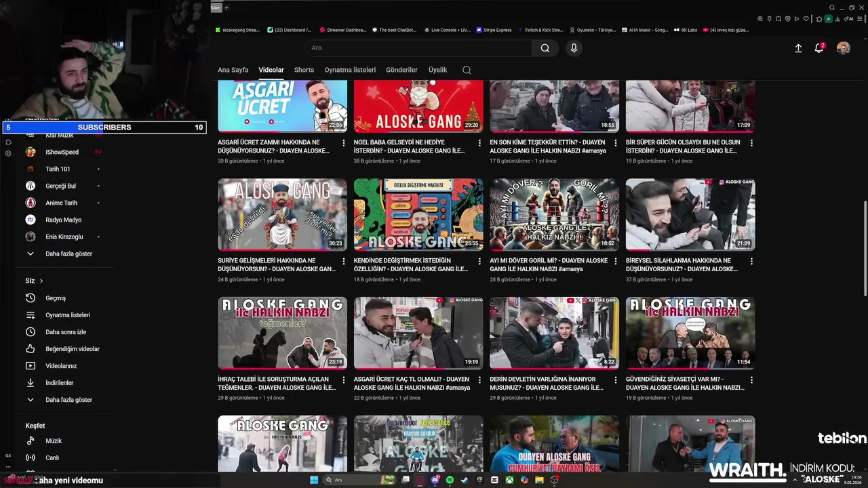
Task: Open options menu for BİREYSEL SİLAHLANMA video
Action: [751, 261]
